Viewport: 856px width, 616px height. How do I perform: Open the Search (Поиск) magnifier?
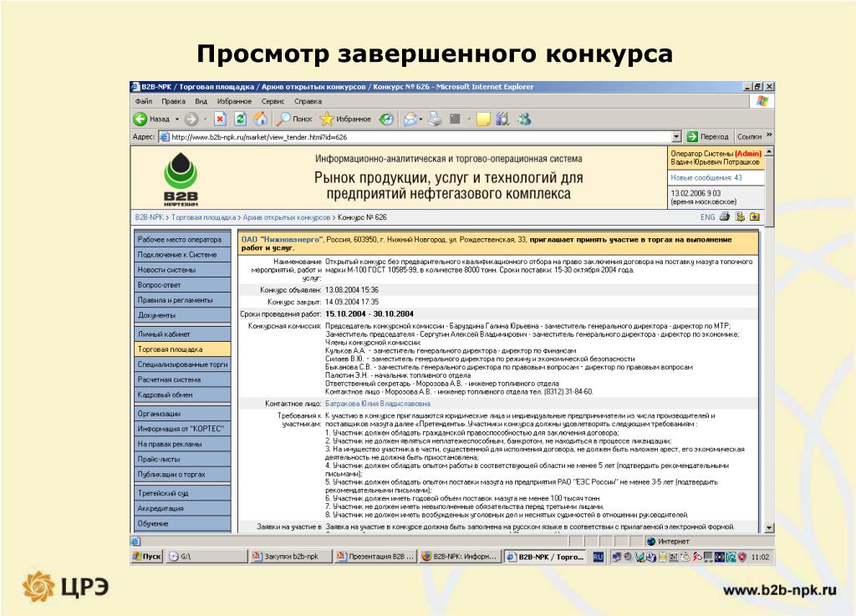pos(293,119)
